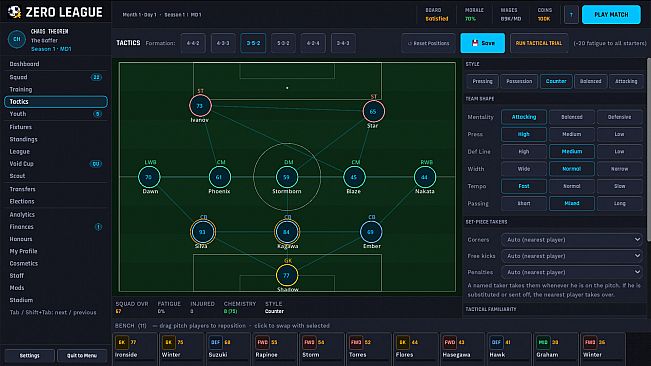The height and width of the screenshot is (366, 651).
Task: Click Reset Positions
Action: coord(428,43)
